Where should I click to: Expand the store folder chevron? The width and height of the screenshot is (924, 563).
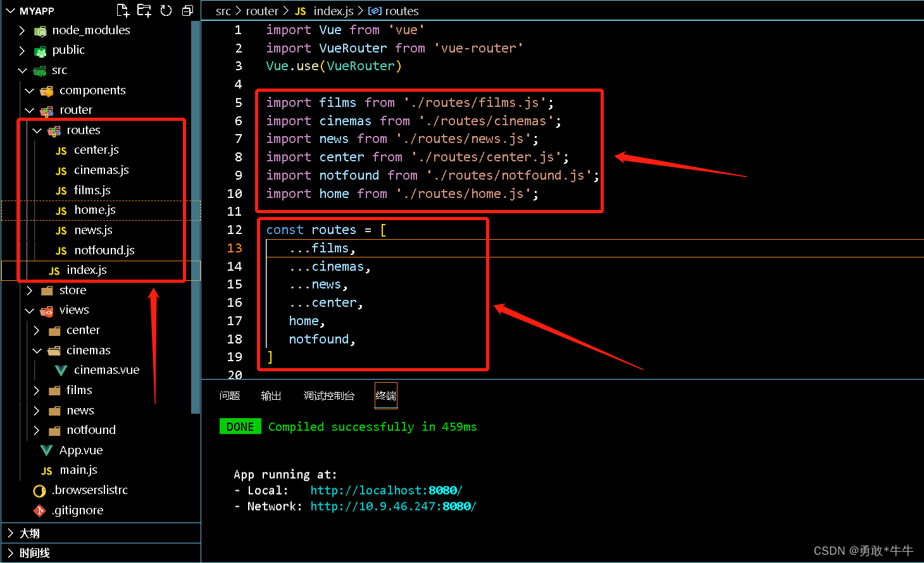click(30, 290)
